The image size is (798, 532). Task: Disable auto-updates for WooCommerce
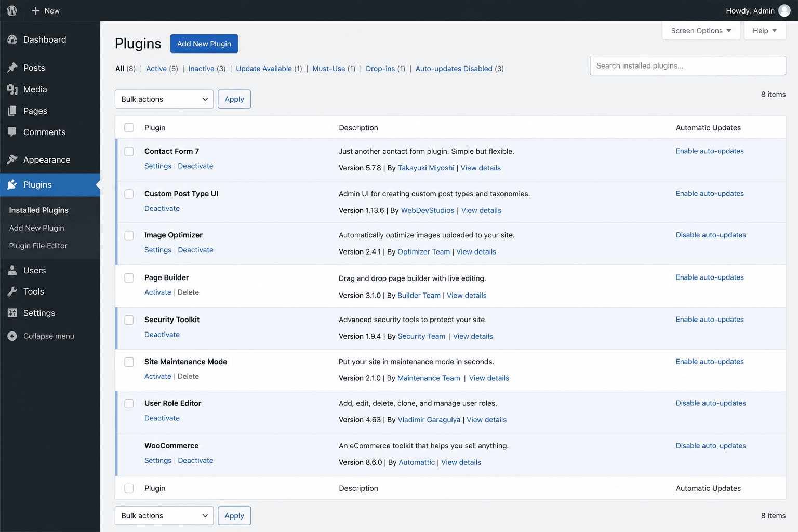[x=711, y=446]
